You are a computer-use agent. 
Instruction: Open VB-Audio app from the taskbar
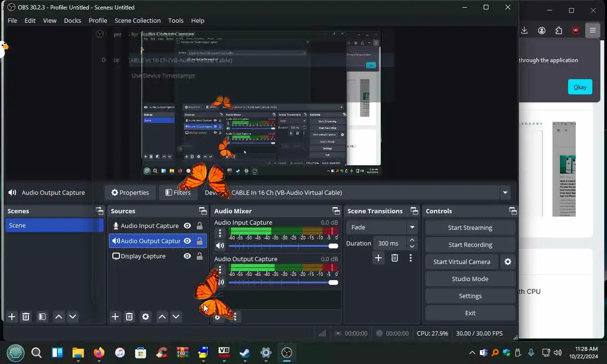point(224,353)
